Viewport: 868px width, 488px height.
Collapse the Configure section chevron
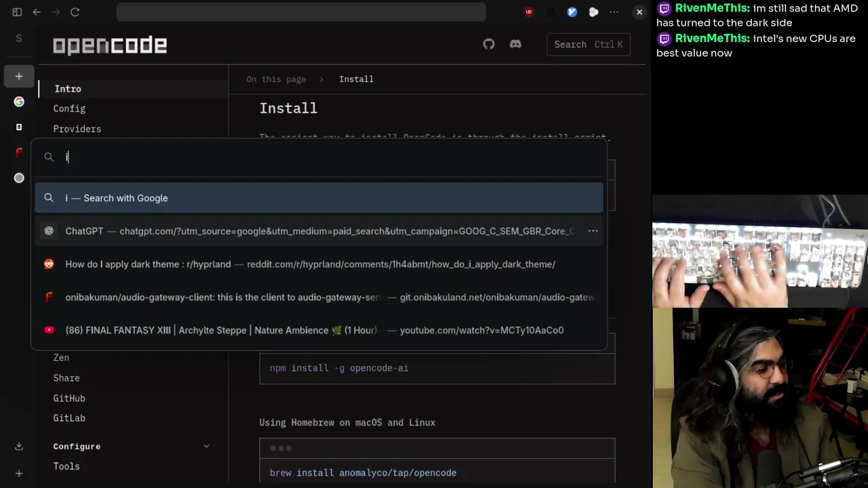[206, 446]
